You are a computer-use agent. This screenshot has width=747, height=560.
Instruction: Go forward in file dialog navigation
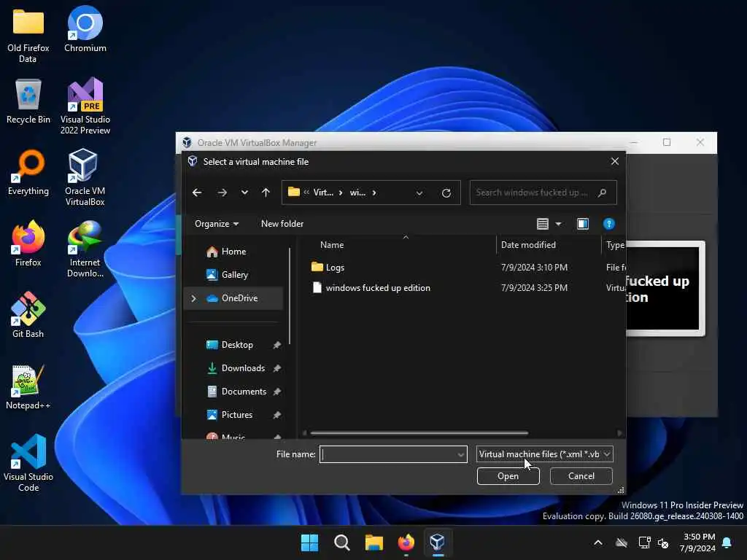[x=222, y=192]
